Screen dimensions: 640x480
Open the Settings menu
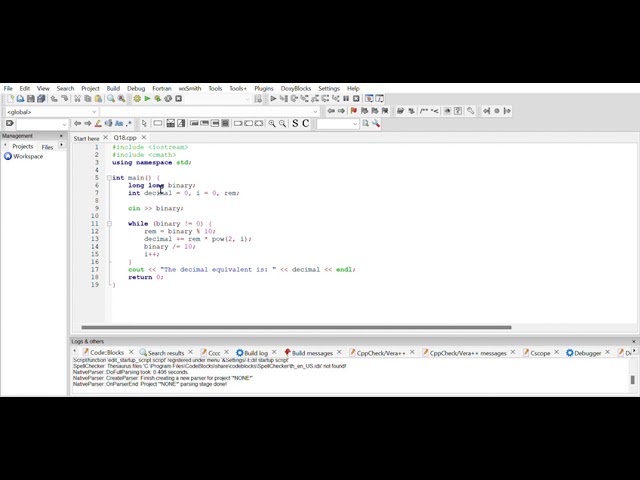[329, 88]
